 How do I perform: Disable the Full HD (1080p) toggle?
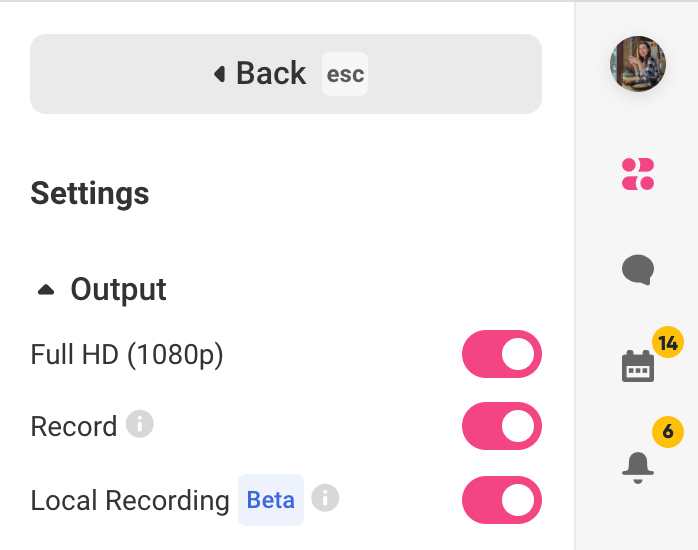(x=502, y=354)
